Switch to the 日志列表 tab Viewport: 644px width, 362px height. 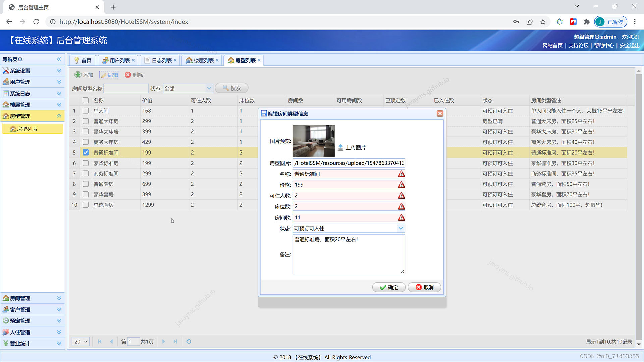[161, 60]
